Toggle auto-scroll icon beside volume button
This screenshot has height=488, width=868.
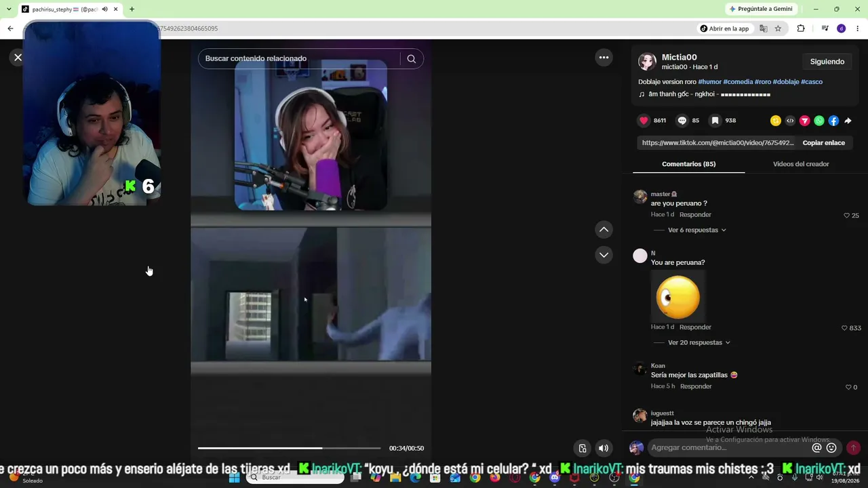(583, 448)
